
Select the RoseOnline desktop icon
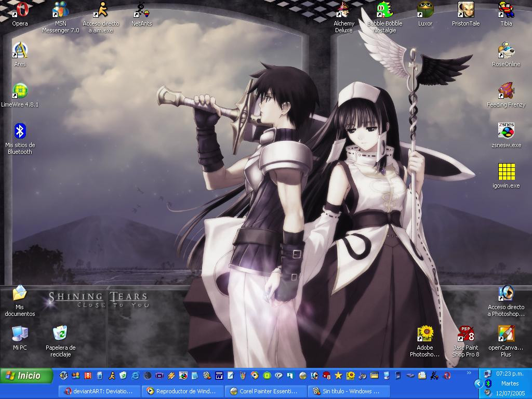click(506, 55)
